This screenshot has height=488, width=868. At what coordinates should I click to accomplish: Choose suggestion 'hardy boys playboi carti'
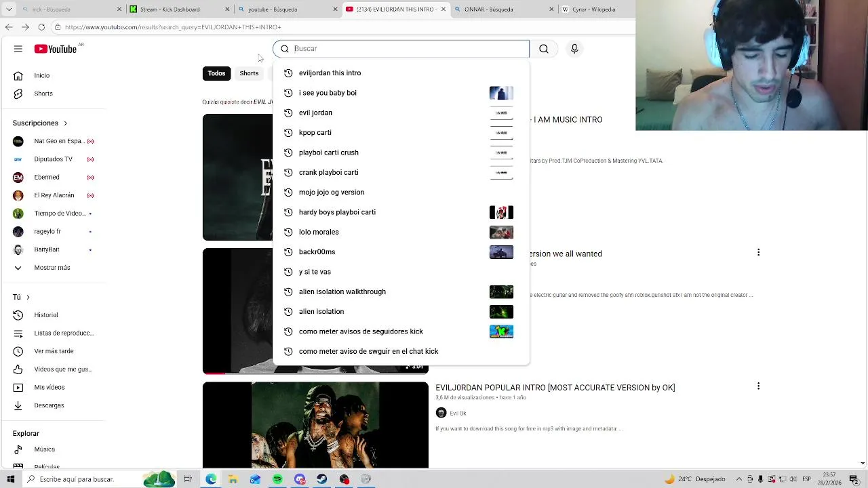click(401, 212)
